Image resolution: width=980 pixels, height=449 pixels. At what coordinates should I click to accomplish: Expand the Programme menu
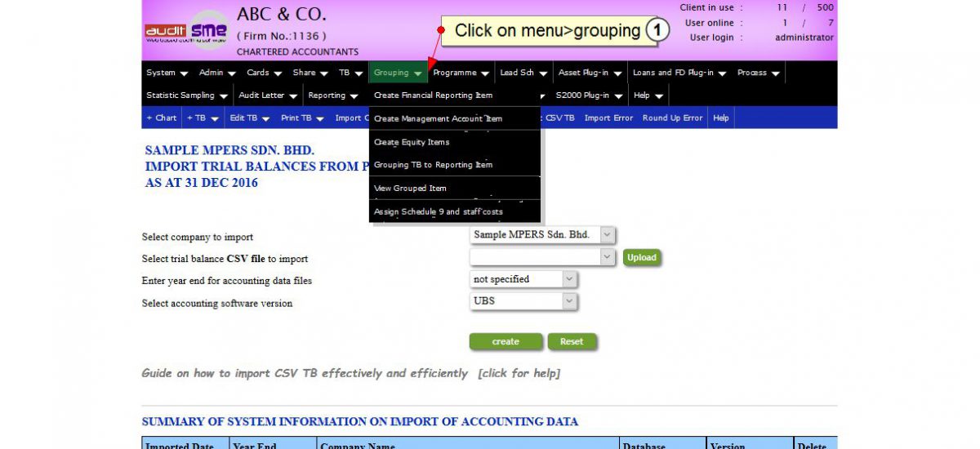click(461, 73)
